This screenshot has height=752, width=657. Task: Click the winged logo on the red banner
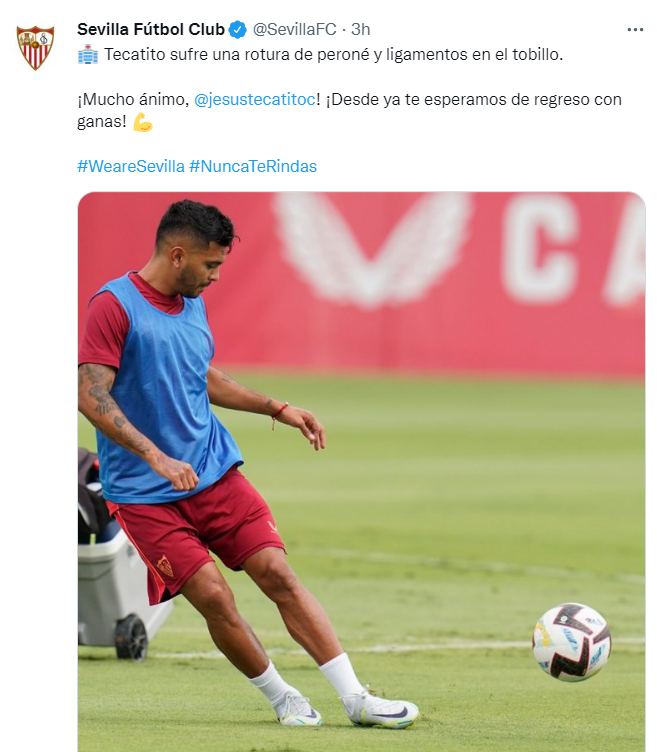(x=371, y=249)
